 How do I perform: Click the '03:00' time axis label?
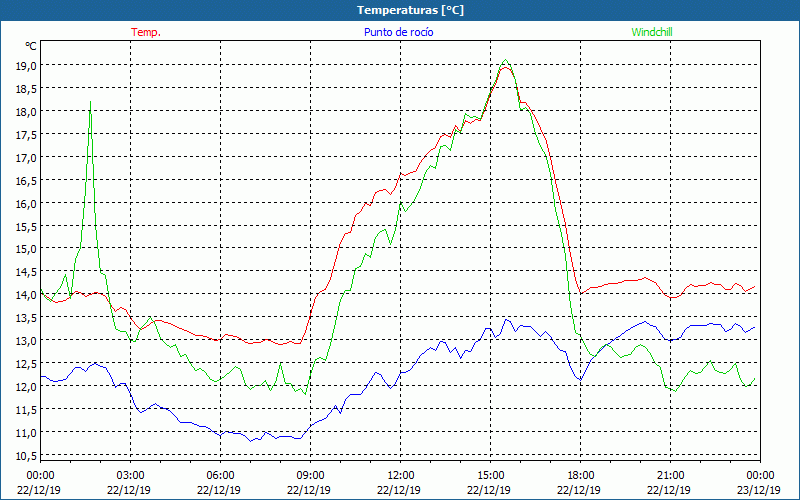click(131, 475)
